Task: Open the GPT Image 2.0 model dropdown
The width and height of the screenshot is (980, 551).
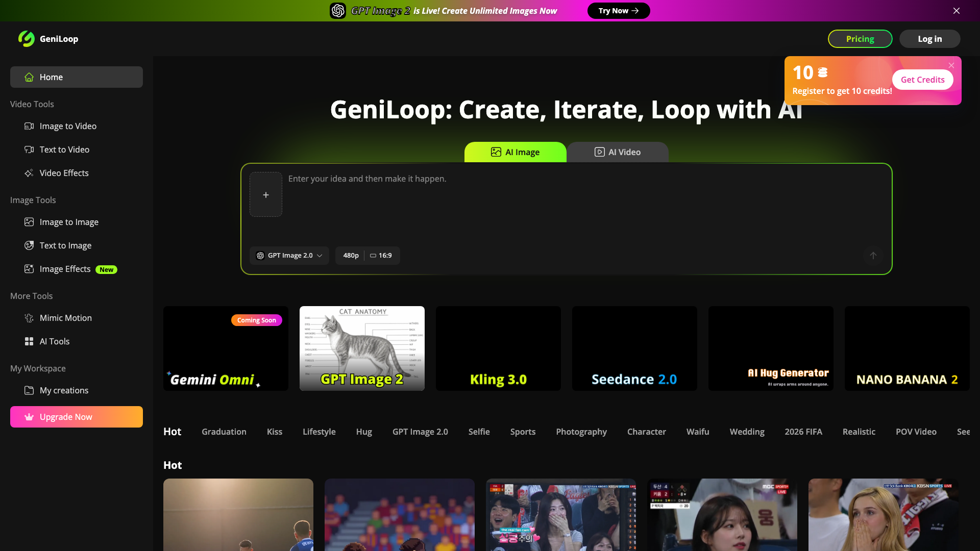Action: point(289,256)
